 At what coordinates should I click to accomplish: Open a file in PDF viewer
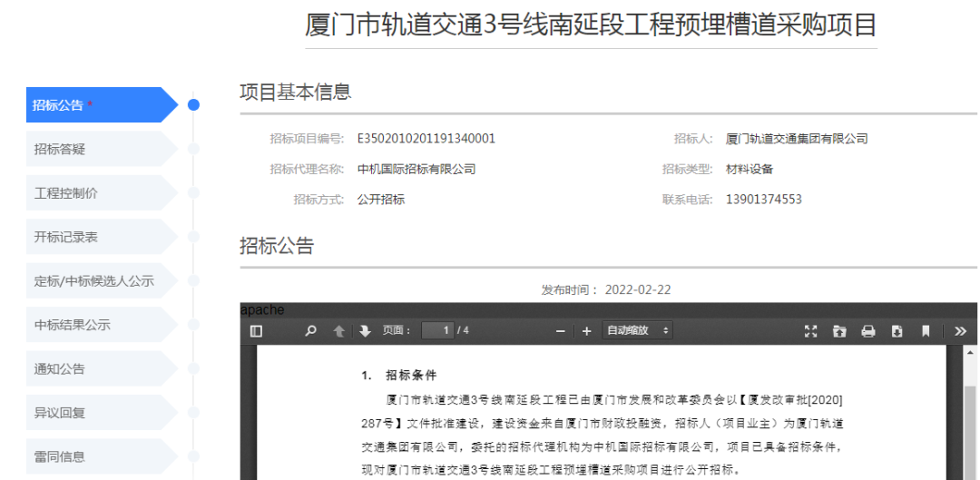click(839, 331)
